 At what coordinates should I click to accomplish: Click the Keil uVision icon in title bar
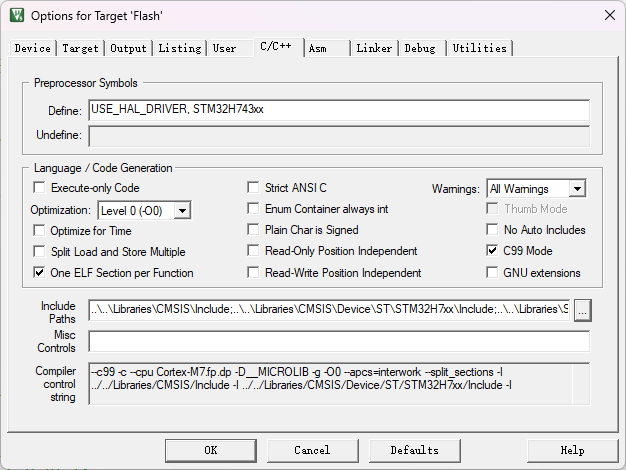click(x=17, y=15)
